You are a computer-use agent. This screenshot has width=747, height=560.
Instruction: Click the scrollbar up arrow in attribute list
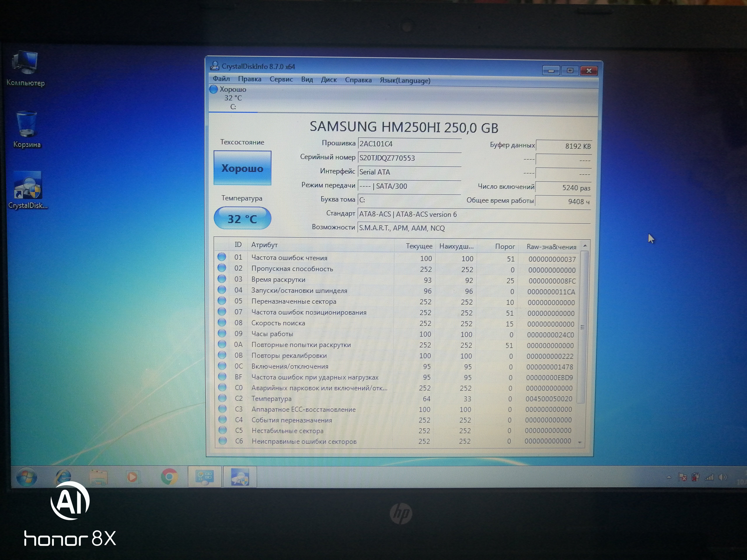[x=585, y=246]
